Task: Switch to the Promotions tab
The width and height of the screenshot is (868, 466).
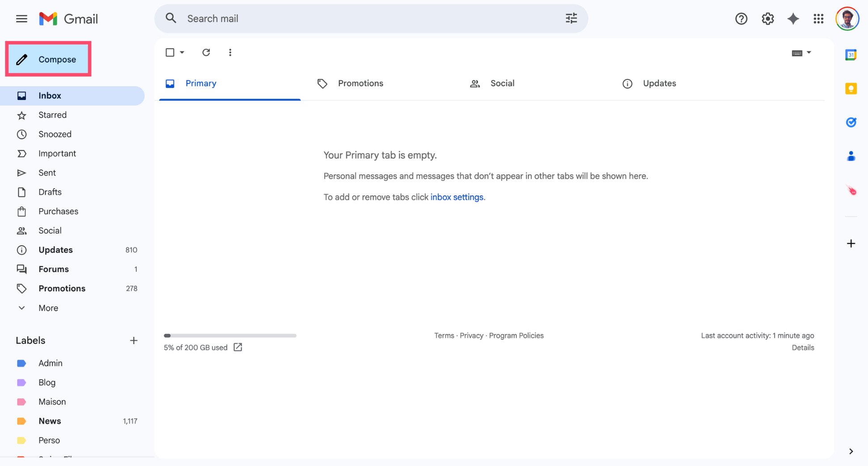Action: click(360, 83)
